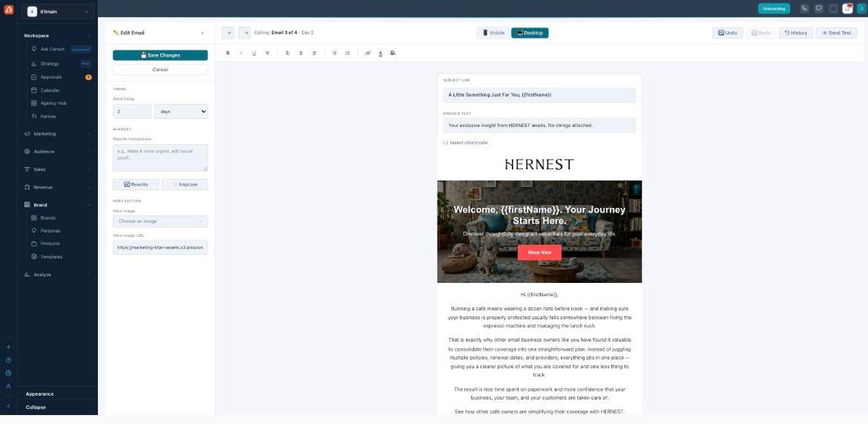Click the Subject Line field

(x=539, y=95)
